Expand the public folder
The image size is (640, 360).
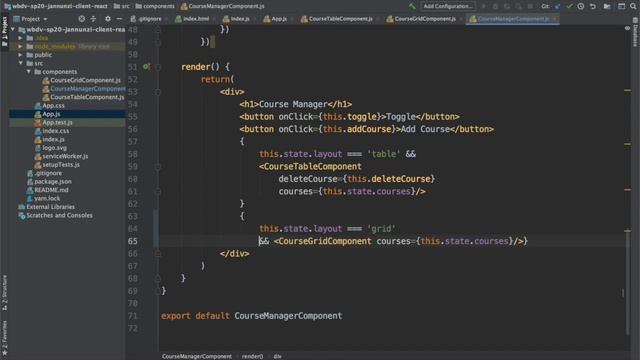tap(20, 55)
